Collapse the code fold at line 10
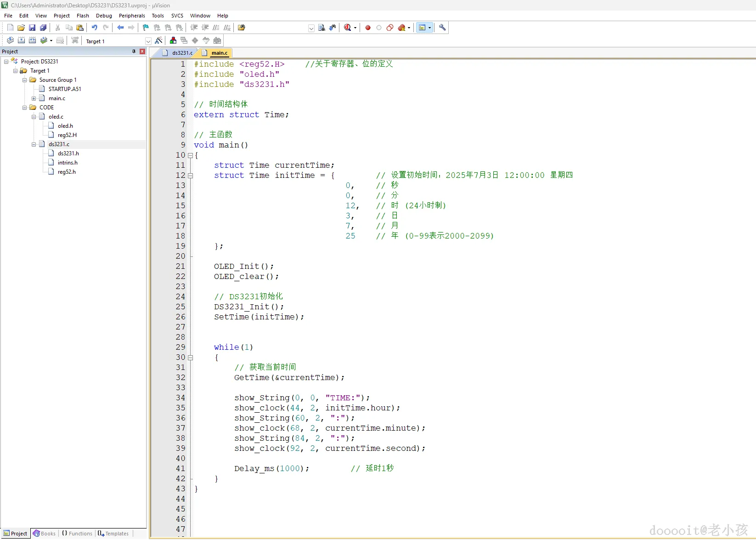The width and height of the screenshot is (756, 540). 190,155
